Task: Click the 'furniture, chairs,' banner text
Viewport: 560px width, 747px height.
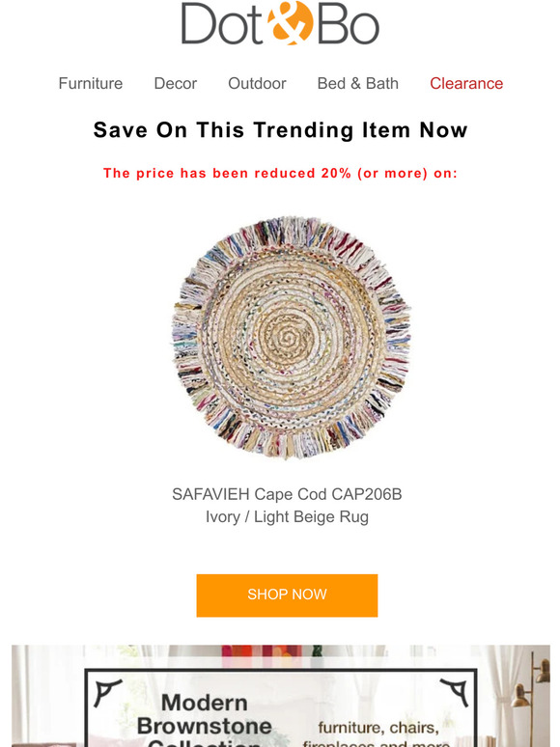Action: click(x=378, y=728)
